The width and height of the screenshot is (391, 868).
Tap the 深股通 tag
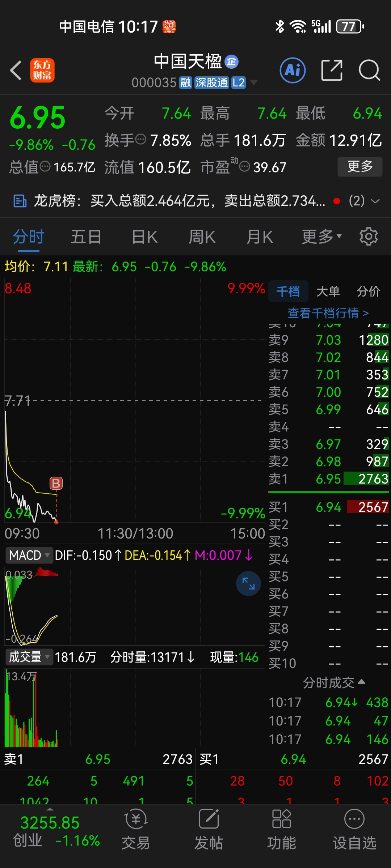(212, 83)
